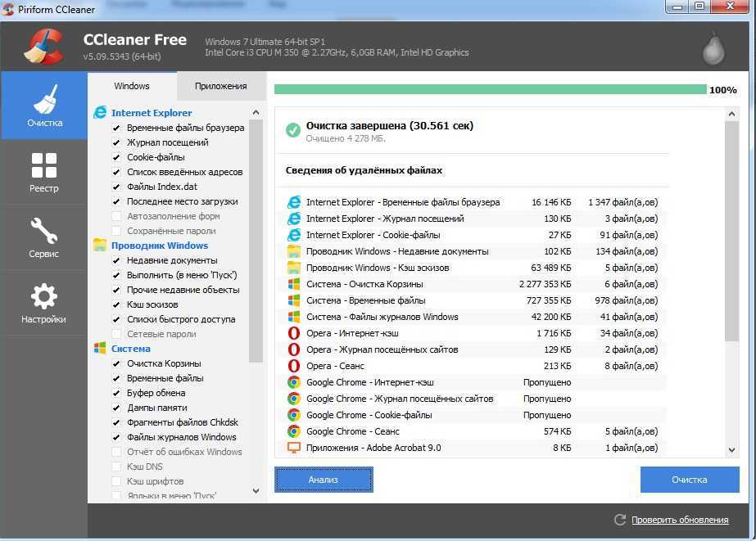This screenshot has width=756, height=541.
Task: Click Chrome icon for Cookie-файлы result
Action: (x=293, y=415)
